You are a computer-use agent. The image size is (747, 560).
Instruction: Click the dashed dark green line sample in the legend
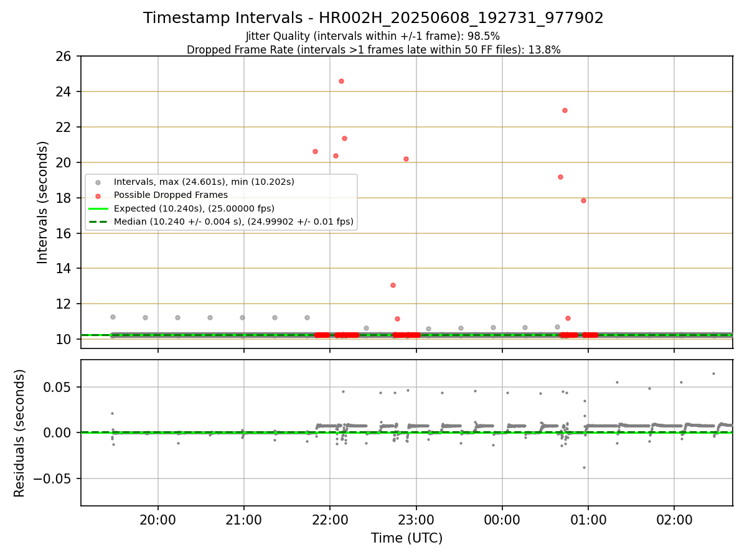pyautogui.click(x=98, y=222)
